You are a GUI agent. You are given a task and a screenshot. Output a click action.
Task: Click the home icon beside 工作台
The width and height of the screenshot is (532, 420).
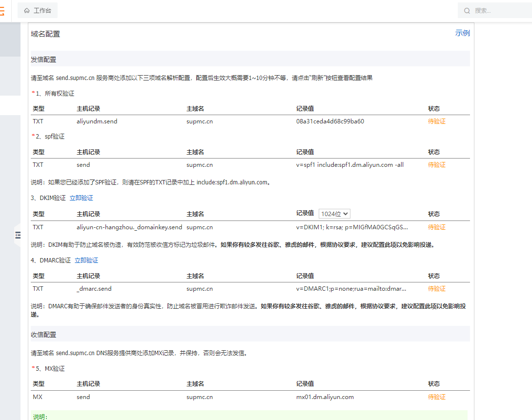27,11
